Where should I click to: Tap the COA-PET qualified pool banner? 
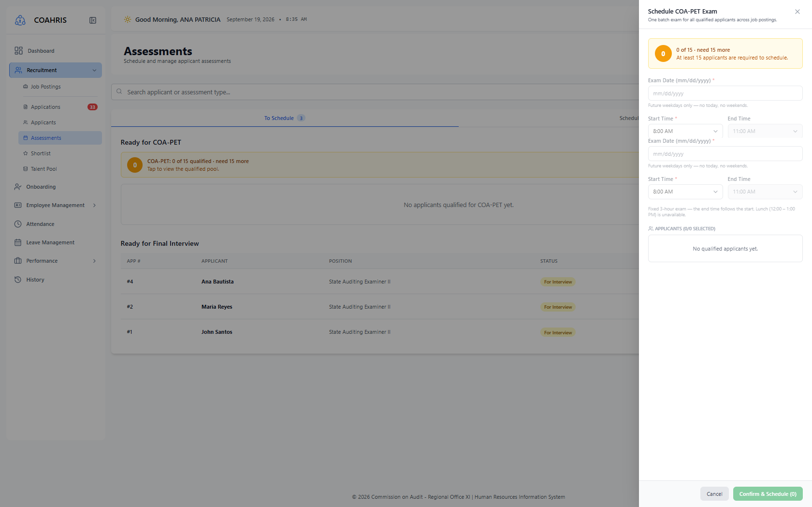380,165
